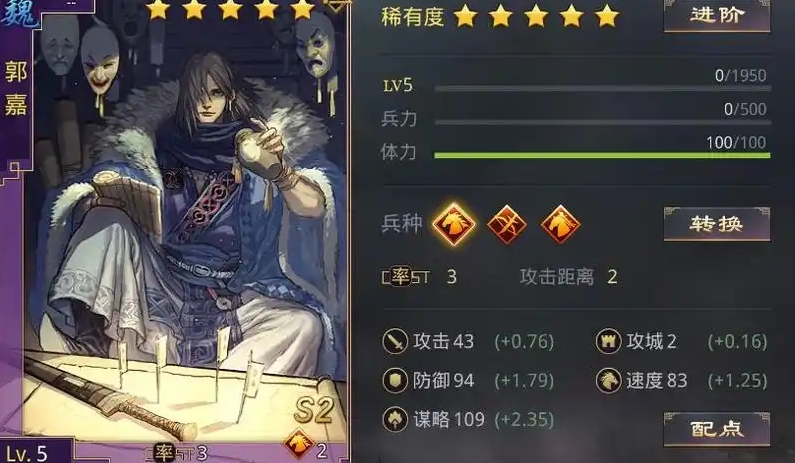Click the S2 season badge on card
Viewport: 795px width, 463px height.
pyautogui.click(x=314, y=409)
